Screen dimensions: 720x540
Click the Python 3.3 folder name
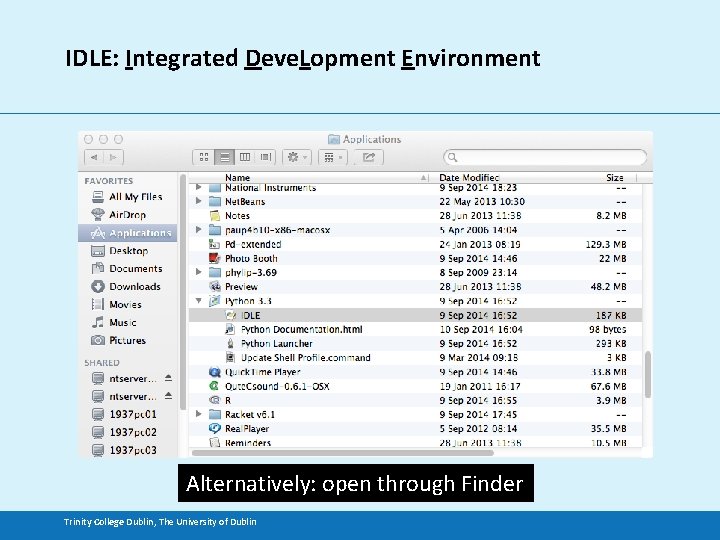(248, 301)
